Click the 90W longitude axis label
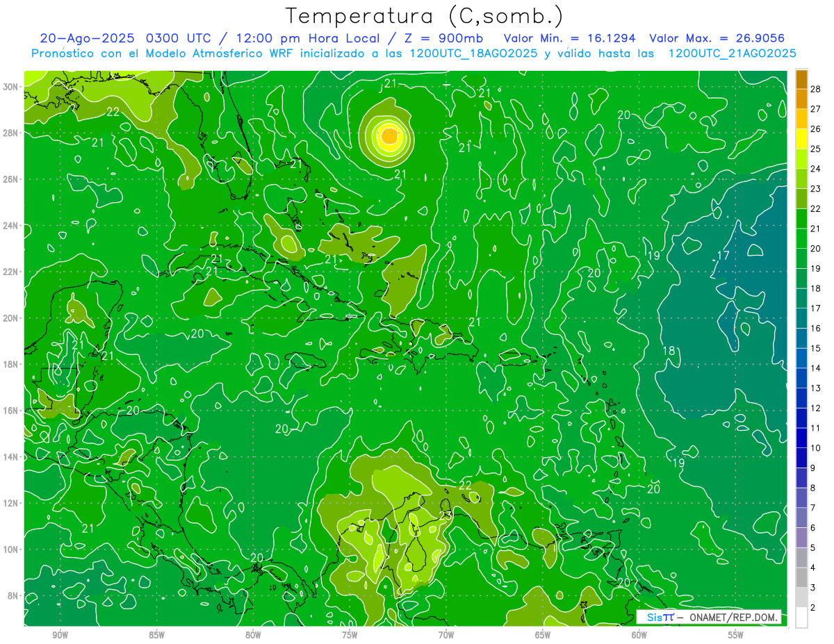834x644 pixels. [60, 634]
